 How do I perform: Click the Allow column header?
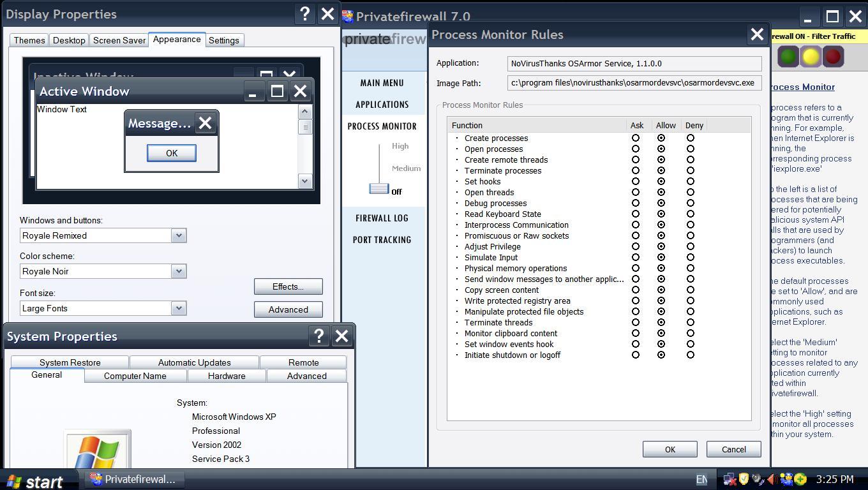[666, 125]
